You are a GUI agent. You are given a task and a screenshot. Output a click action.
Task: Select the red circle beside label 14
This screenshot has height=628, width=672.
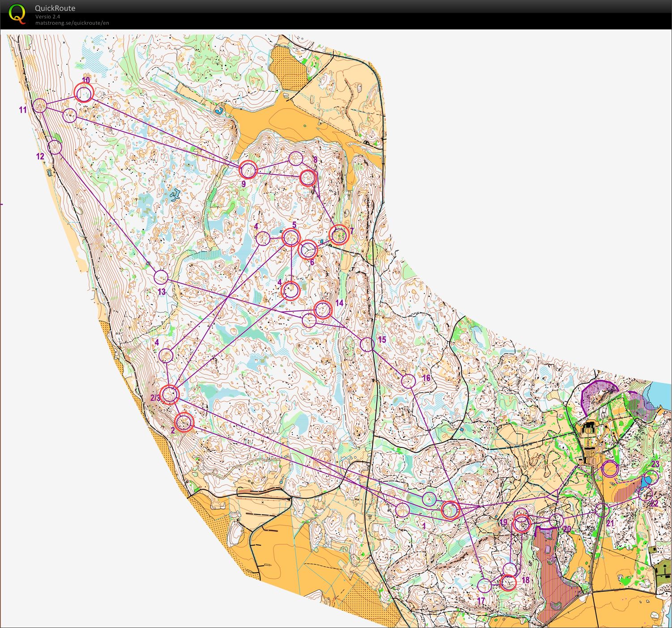tap(323, 310)
